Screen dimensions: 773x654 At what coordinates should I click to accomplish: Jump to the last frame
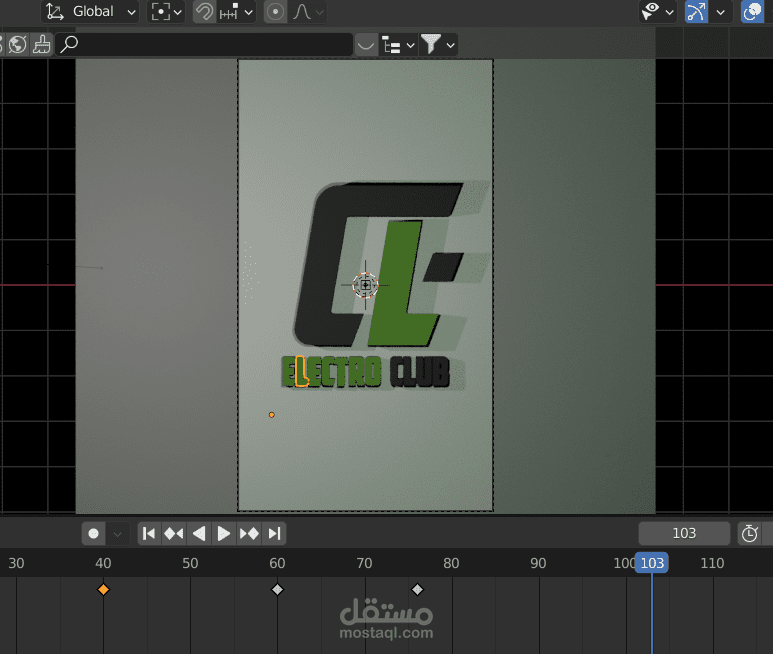[274, 533]
